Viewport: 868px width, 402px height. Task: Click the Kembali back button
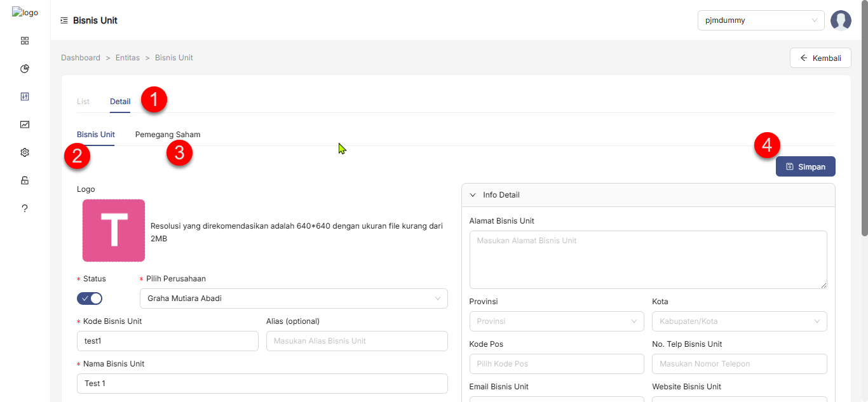coord(820,58)
